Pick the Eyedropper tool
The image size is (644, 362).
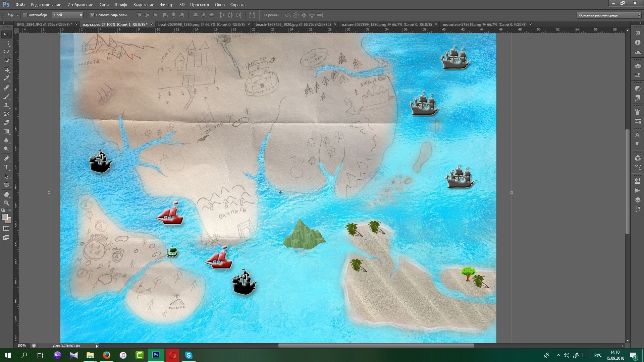6,78
